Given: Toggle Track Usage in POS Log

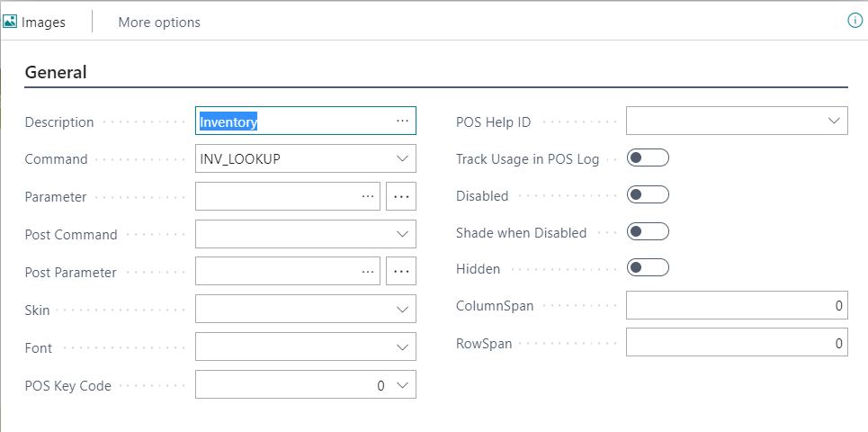Looking at the screenshot, I should (649, 158).
